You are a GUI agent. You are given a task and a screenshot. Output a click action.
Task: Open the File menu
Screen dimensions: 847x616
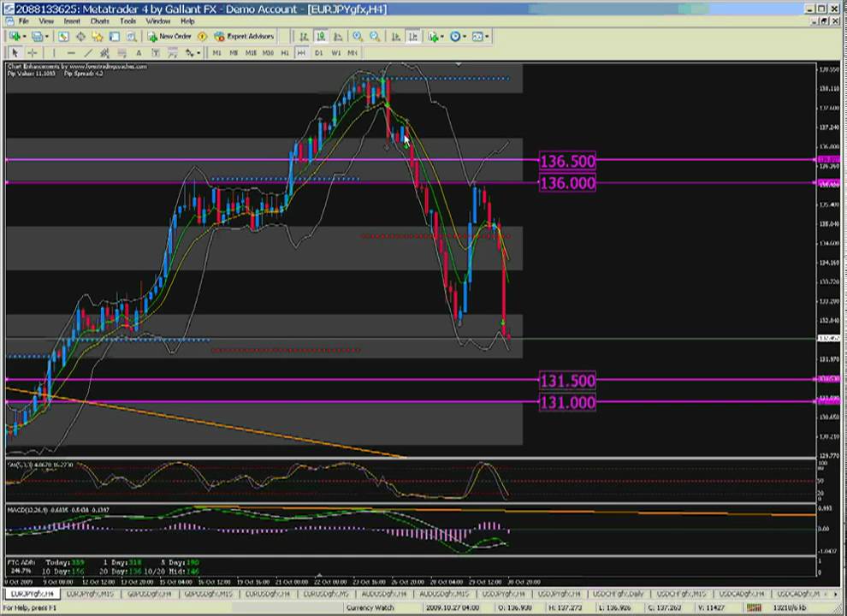tap(24, 21)
